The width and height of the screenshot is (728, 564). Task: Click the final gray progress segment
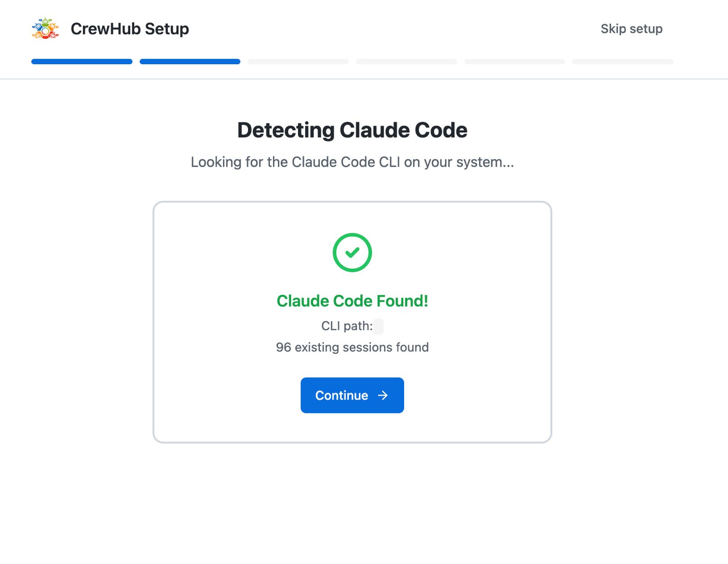(622, 61)
